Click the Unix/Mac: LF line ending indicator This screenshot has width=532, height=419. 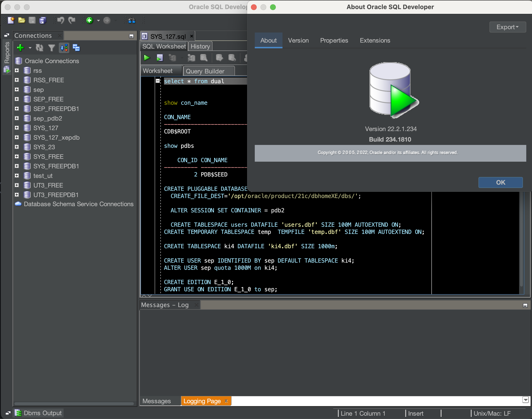pyautogui.click(x=492, y=413)
